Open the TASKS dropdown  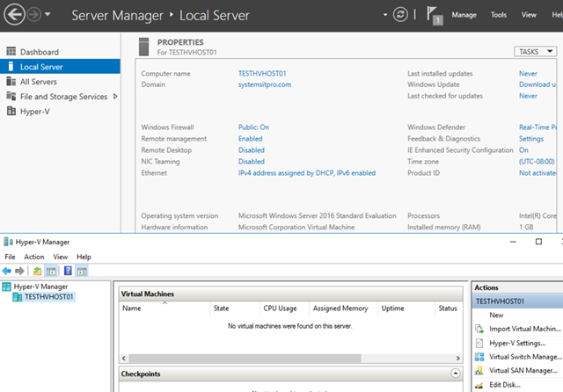coord(535,52)
